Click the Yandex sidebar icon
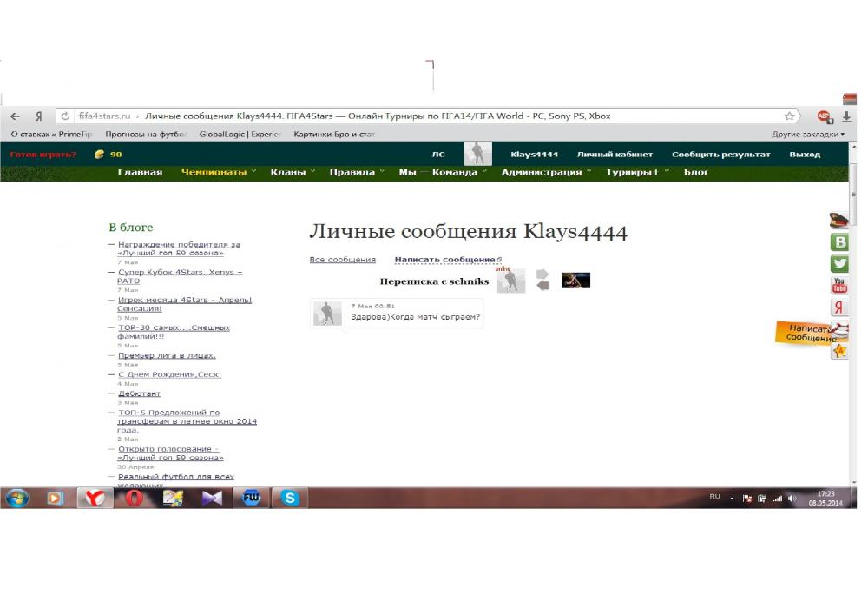Screen dimensions: 868x608 click(x=839, y=307)
